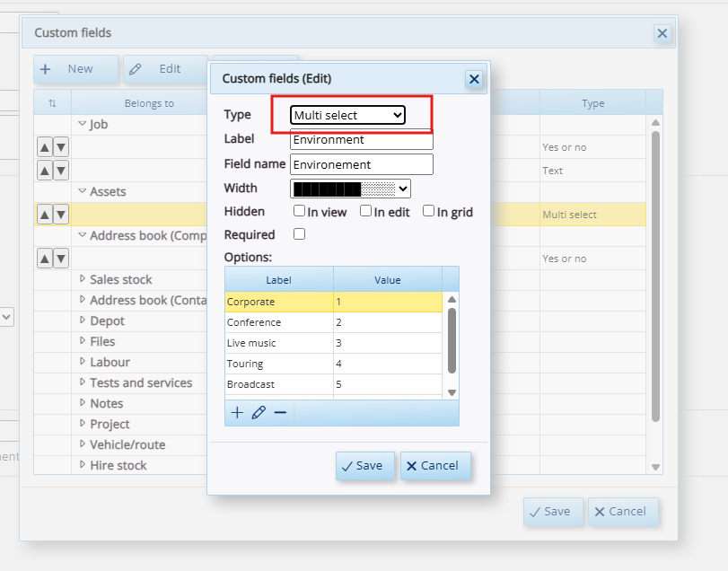Edit selected option with pencil icon
The width and height of the screenshot is (728, 571).
point(259,413)
